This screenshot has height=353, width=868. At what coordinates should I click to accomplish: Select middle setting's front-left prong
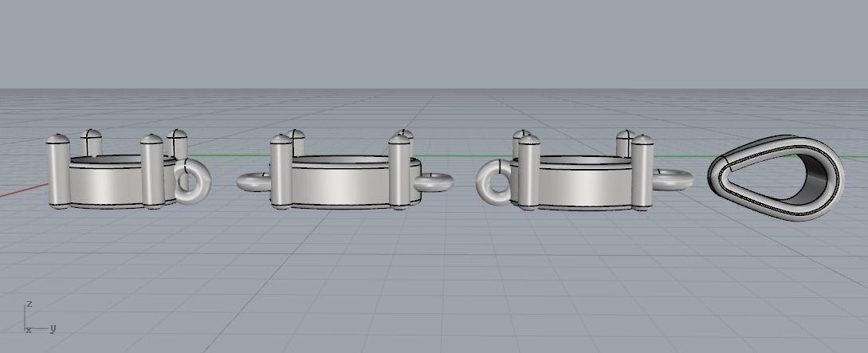coord(281,172)
